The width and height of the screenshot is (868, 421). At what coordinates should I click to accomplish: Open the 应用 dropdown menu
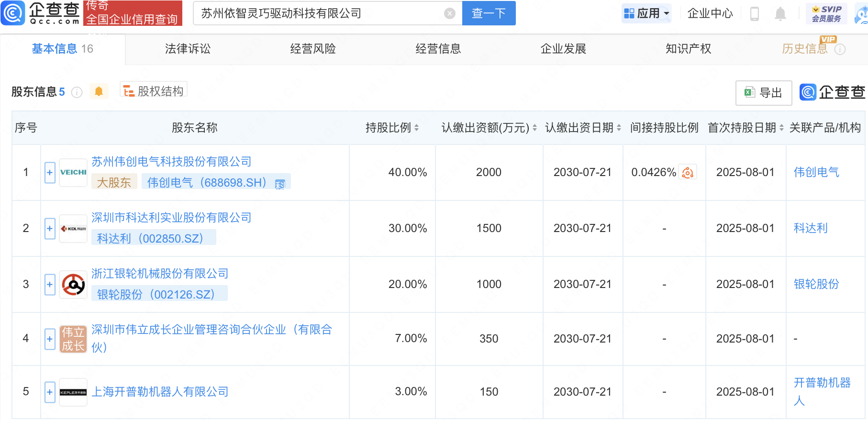tap(646, 13)
